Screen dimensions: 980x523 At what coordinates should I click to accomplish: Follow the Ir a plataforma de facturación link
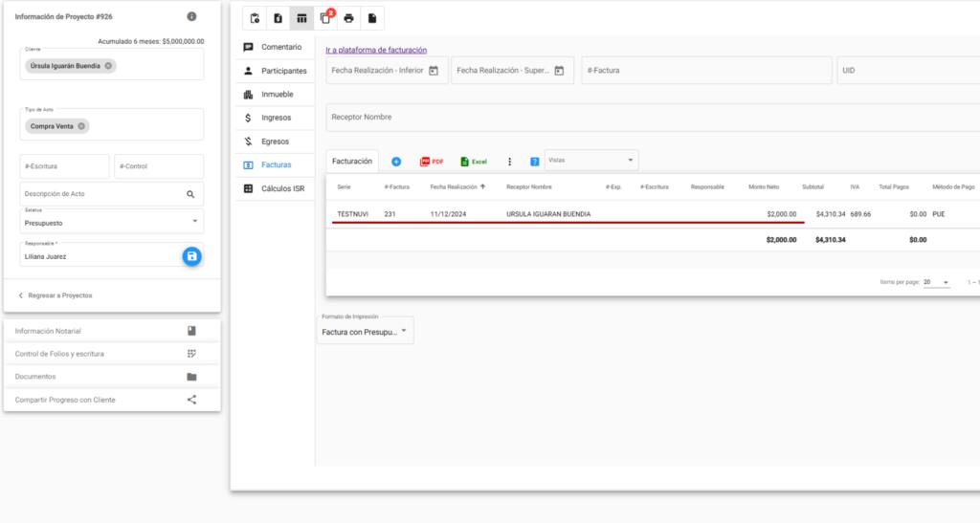(x=376, y=50)
